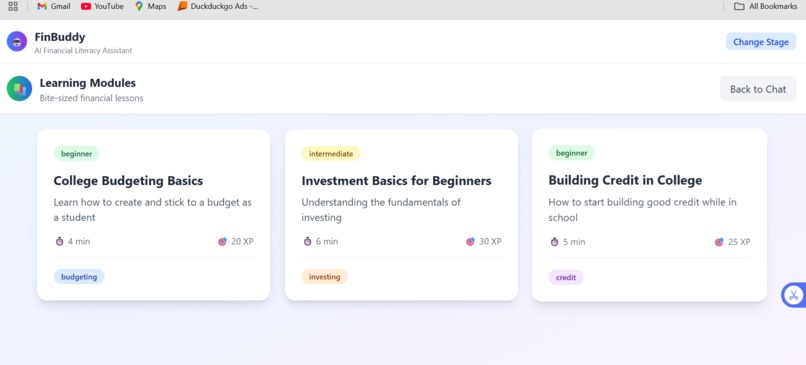Click the AI Financial Literacy Assistant subtitle
Screen dimensions: 806x365
[83, 50]
